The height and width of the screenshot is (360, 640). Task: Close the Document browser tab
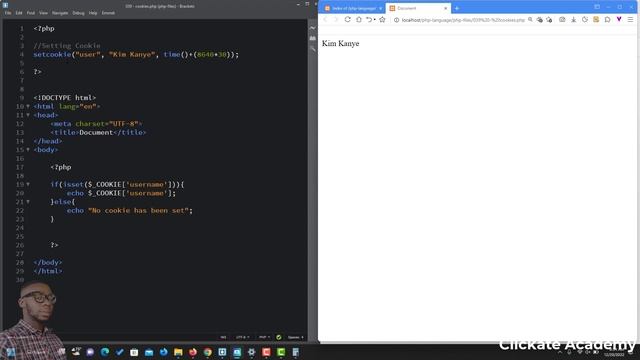pyautogui.click(x=446, y=8)
